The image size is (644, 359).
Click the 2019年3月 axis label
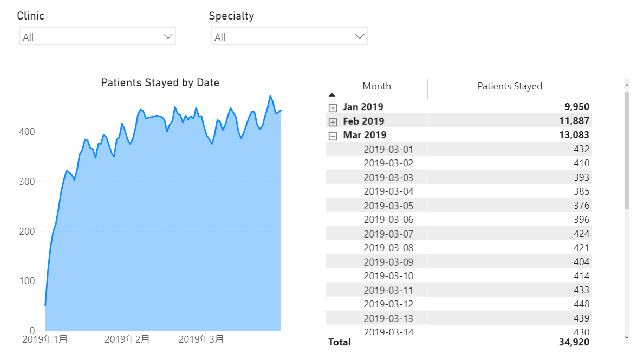click(x=201, y=340)
